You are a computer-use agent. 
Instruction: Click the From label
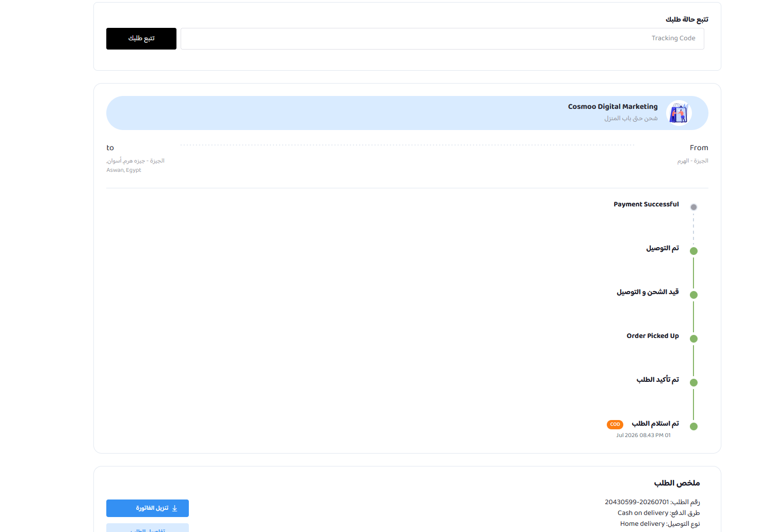[x=699, y=148]
